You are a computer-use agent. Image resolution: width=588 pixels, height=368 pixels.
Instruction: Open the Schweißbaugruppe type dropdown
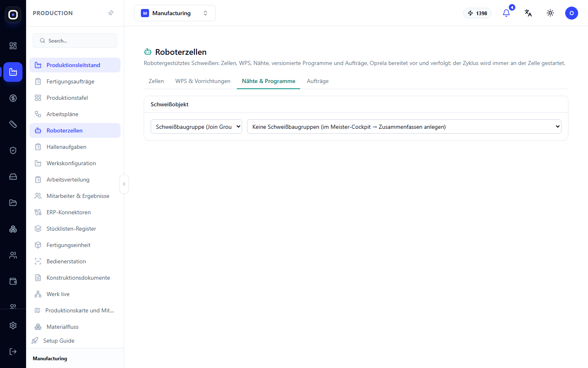[196, 127]
